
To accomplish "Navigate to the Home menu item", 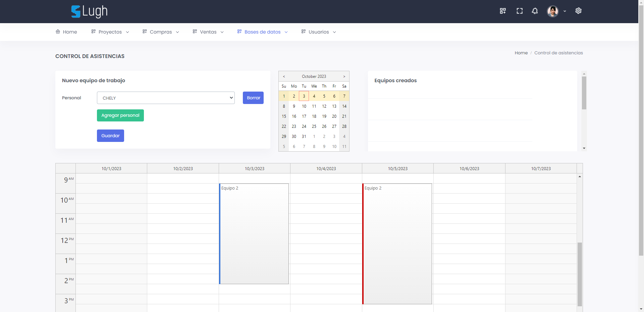I will pos(66,32).
